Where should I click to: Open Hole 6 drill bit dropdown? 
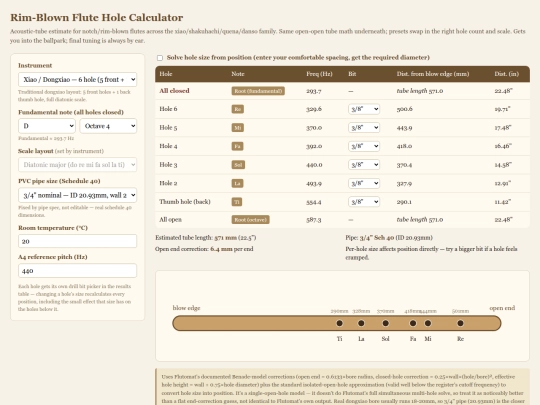coord(364,109)
